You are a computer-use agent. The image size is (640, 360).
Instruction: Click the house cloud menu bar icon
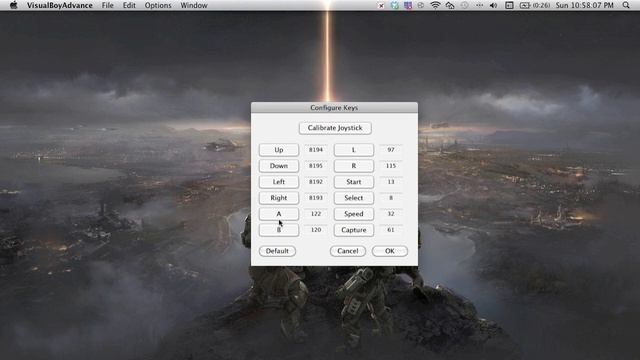(450, 5)
